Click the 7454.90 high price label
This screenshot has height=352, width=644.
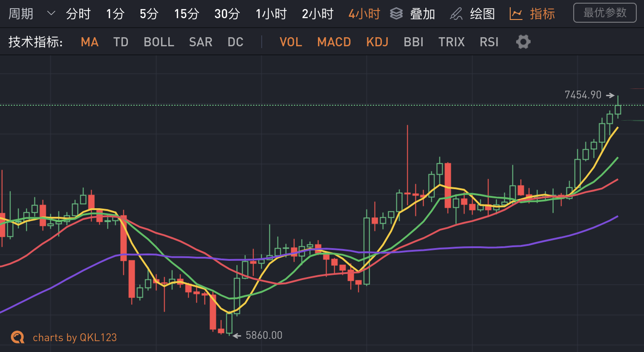[x=583, y=95]
